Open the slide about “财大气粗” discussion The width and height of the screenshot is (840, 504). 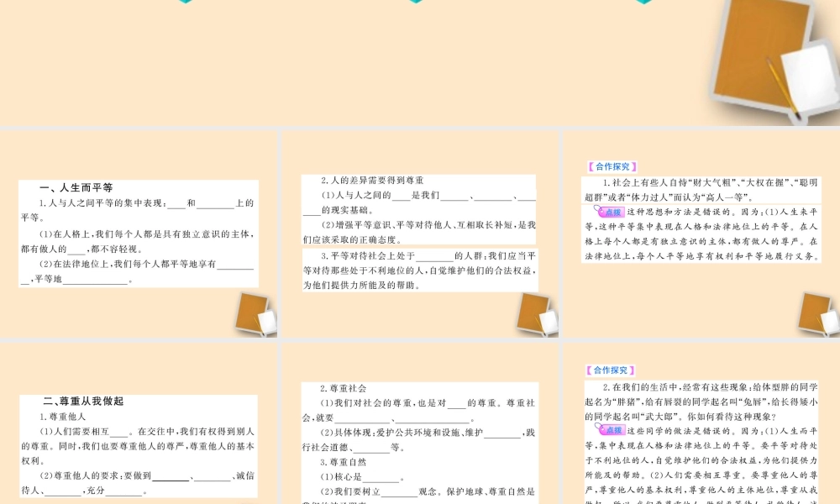click(701, 234)
